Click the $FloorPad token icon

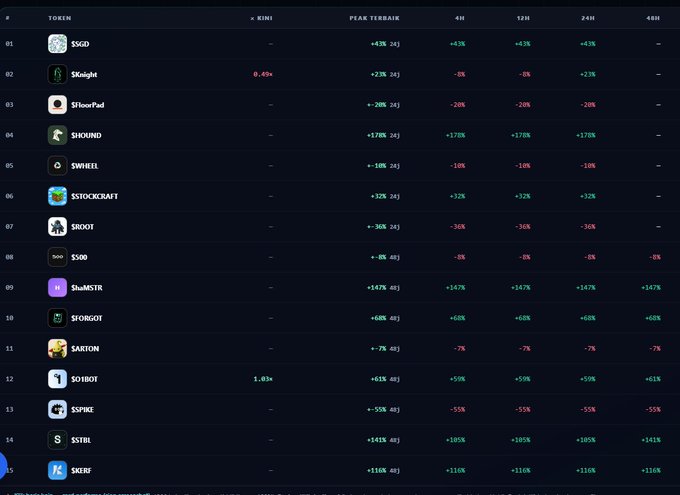57,105
